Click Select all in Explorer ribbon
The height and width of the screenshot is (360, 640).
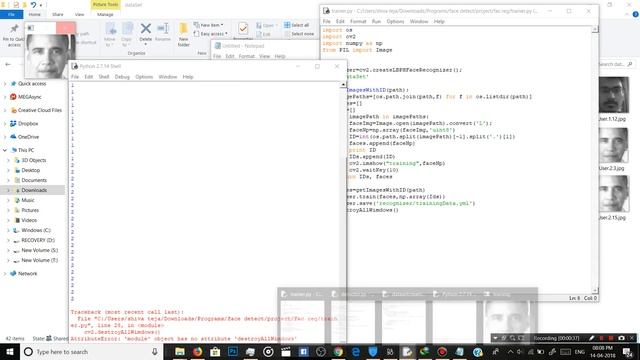296,25
